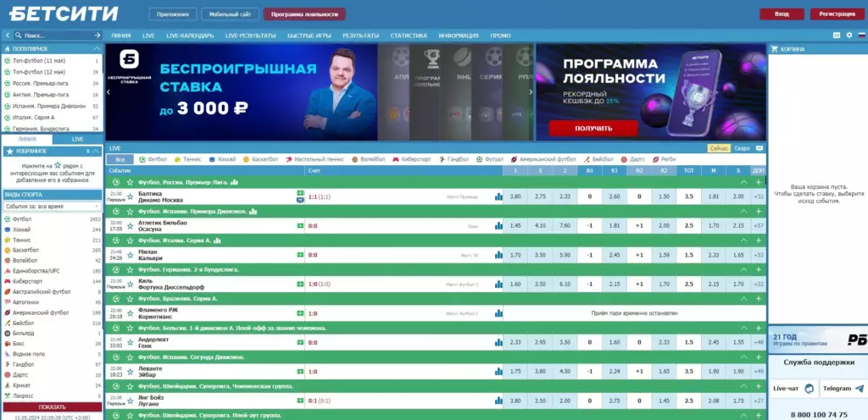The width and height of the screenshot is (868, 420).
Task: Show +57 extra markets for Атлетик Бильбао match
Action: (x=759, y=225)
